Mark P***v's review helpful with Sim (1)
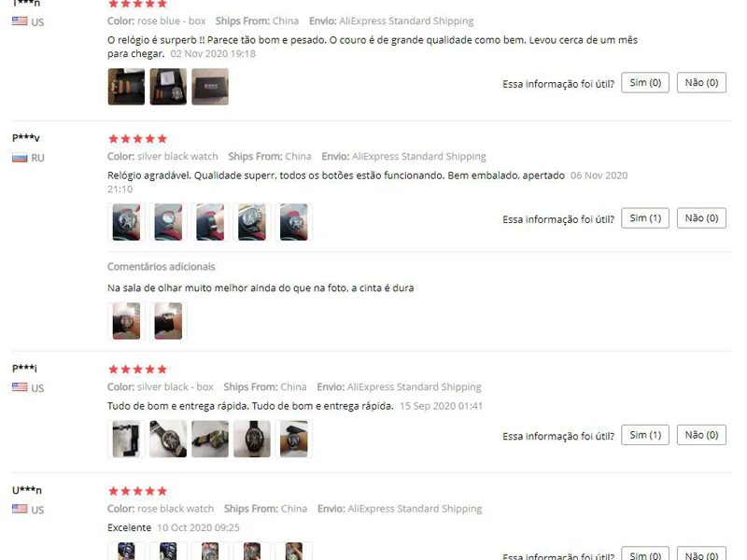This screenshot has height=560, width=747. (x=645, y=218)
